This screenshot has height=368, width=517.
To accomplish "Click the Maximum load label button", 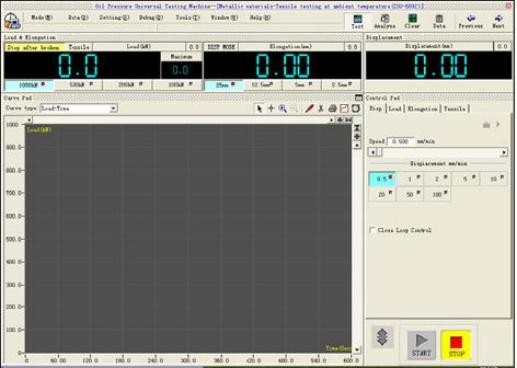I will (x=181, y=57).
